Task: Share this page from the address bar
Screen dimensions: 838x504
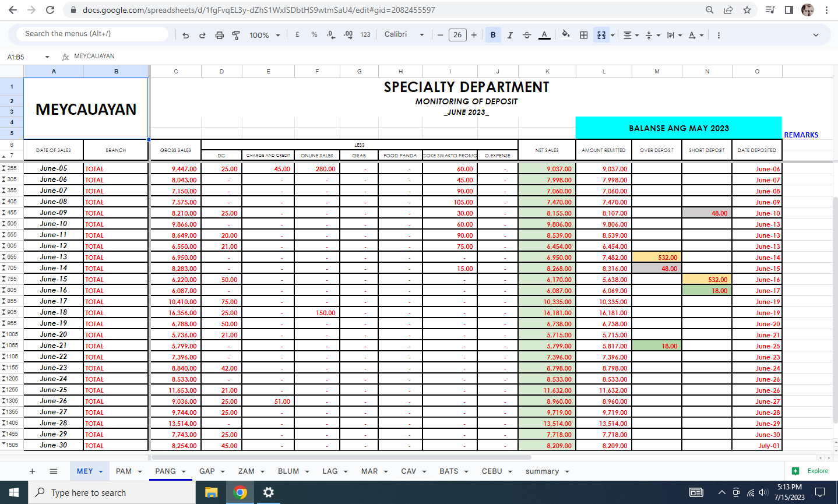Action: click(x=728, y=10)
